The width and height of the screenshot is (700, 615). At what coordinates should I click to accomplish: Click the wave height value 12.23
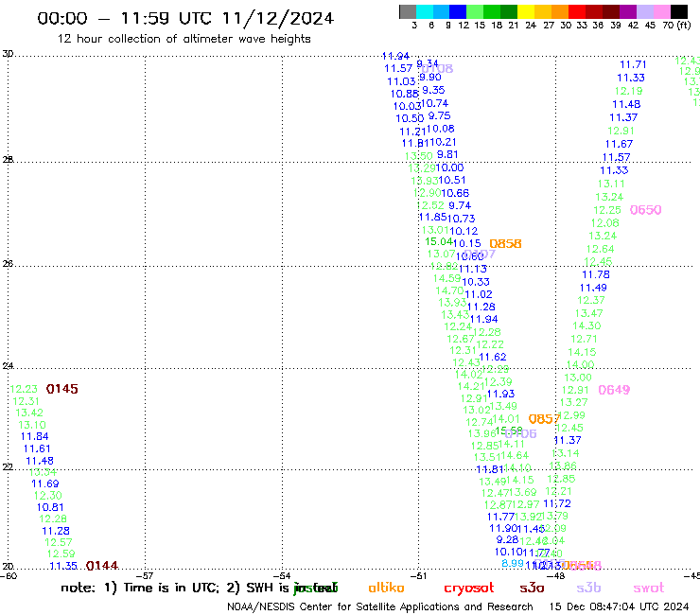click(x=24, y=389)
